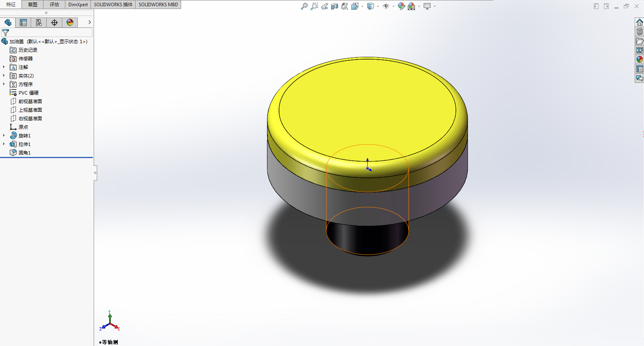
Task: Open the 特征 tab
Action: 11,5
